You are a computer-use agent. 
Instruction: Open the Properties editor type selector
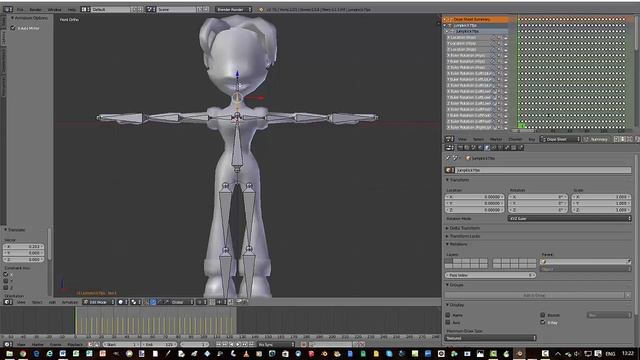[x=449, y=148]
